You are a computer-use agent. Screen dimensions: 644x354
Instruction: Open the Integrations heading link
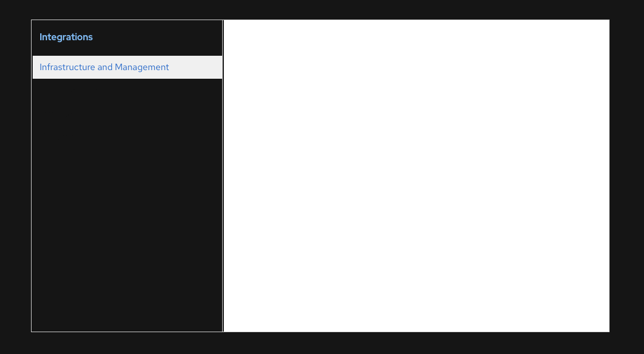(x=66, y=37)
